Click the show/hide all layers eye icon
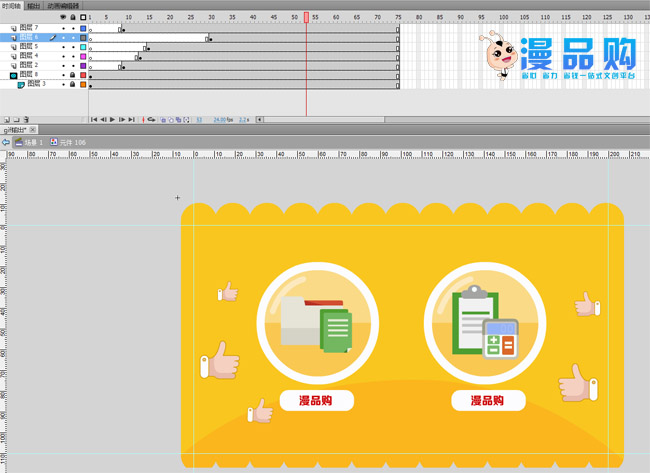Image resolution: width=650 pixels, height=473 pixels. (63, 17)
